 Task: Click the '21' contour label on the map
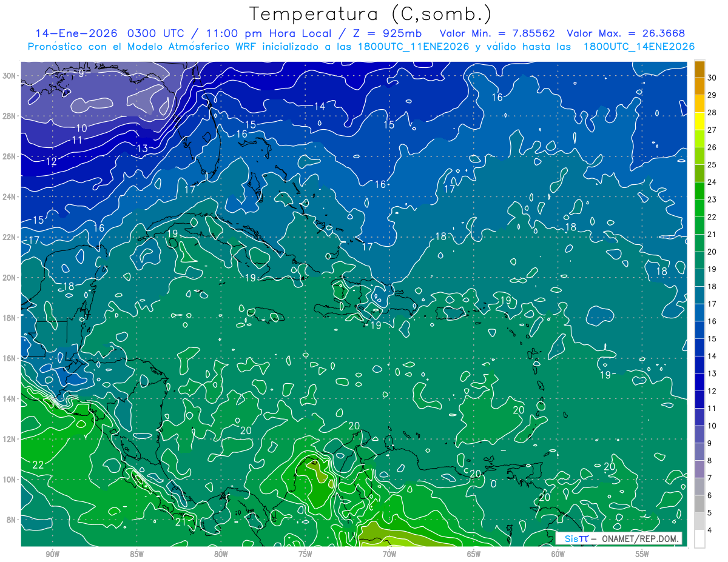[x=180, y=521]
